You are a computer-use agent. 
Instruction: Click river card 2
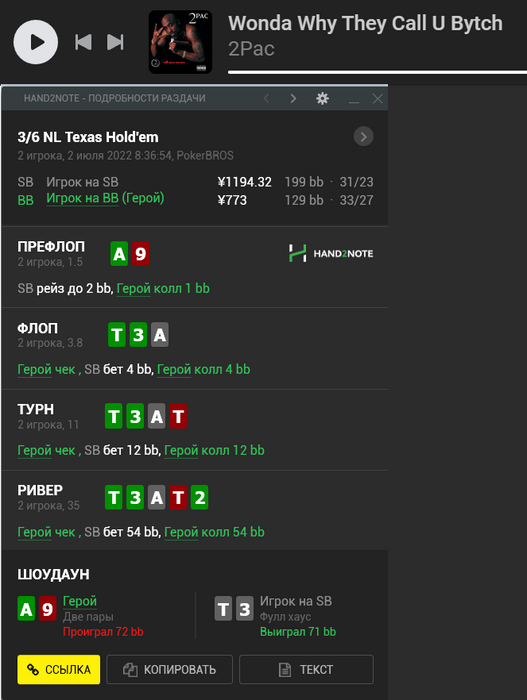[x=200, y=497]
